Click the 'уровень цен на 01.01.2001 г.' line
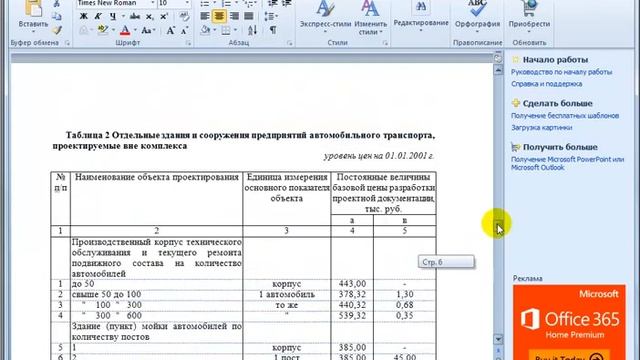The height and width of the screenshot is (360, 640). (x=379, y=156)
